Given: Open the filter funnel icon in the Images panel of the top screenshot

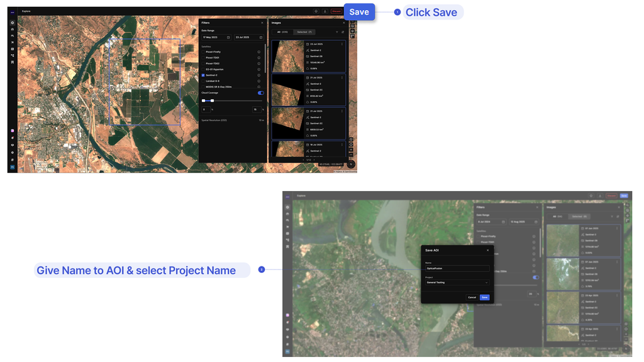Looking at the screenshot, I should pyautogui.click(x=337, y=32).
